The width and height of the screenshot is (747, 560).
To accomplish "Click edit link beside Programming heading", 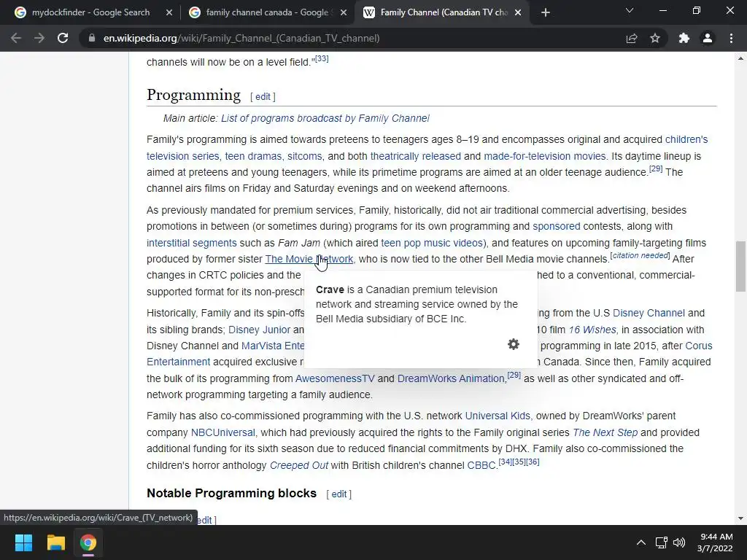I will [263, 97].
